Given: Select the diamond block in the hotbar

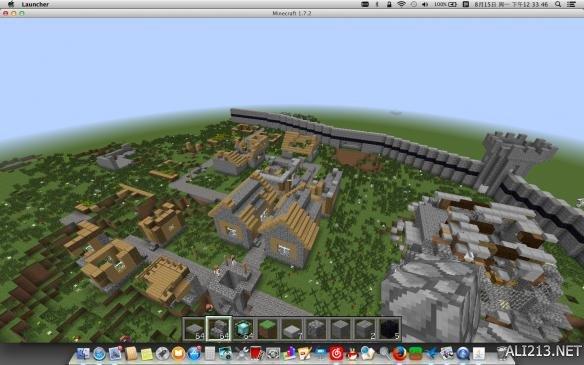Looking at the screenshot, I should (243, 328).
